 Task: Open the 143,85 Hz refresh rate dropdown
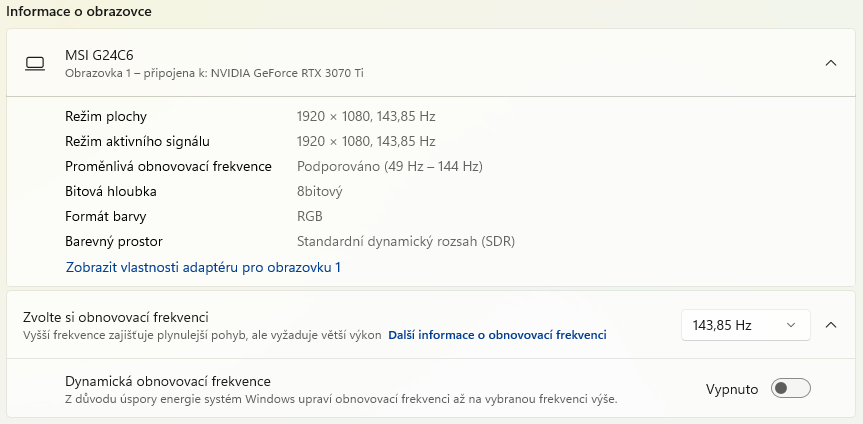tap(746, 325)
